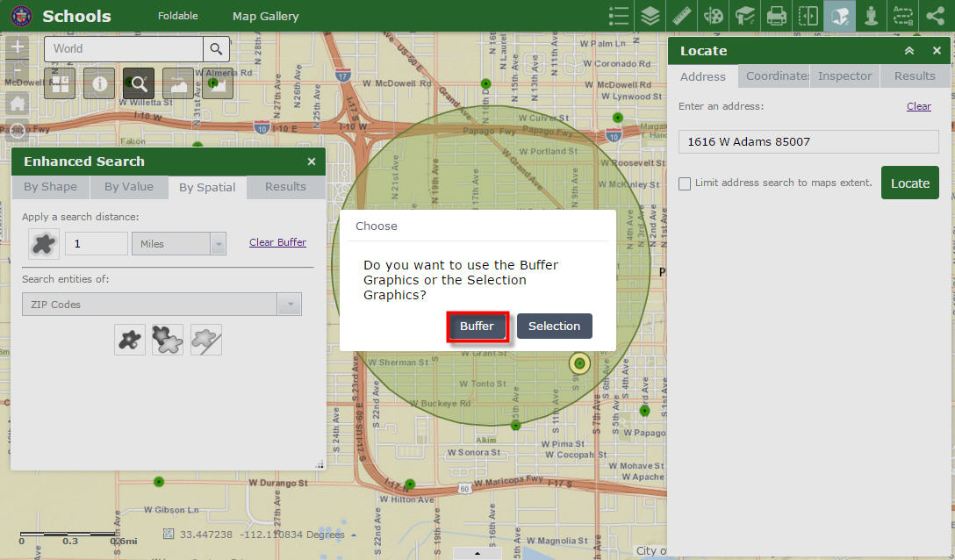Open the Swipe compare tool
Screen dimensions: 955x560
point(808,16)
